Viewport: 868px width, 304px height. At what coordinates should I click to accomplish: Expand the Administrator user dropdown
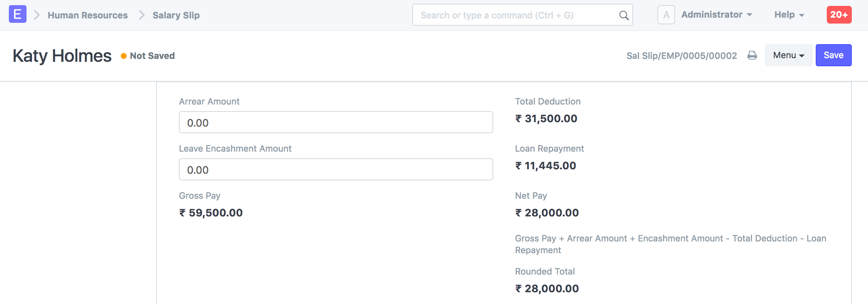716,15
